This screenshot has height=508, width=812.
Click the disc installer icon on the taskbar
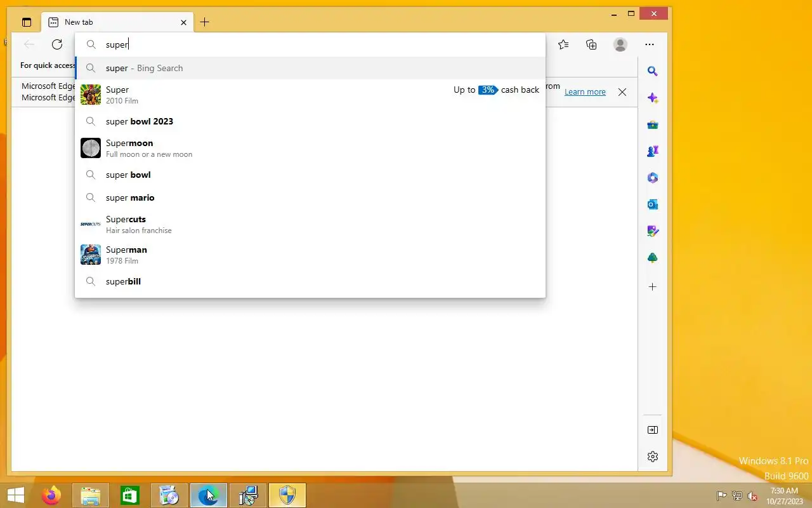[169, 495]
